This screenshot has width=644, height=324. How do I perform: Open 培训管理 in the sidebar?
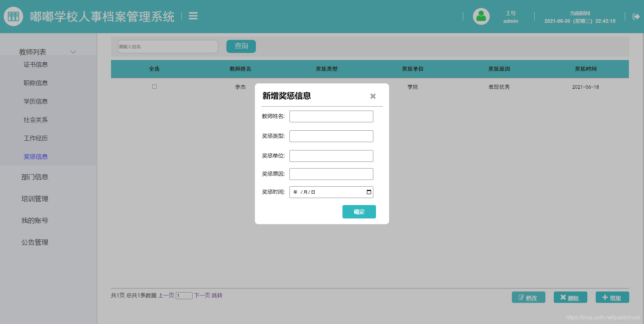[x=35, y=199]
